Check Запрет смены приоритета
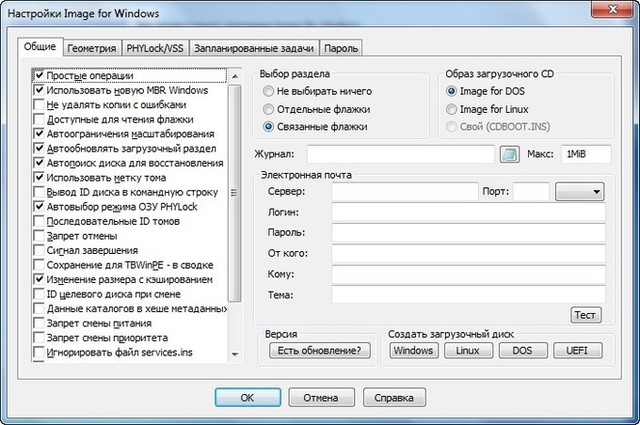640x425 pixels. click(39, 338)
